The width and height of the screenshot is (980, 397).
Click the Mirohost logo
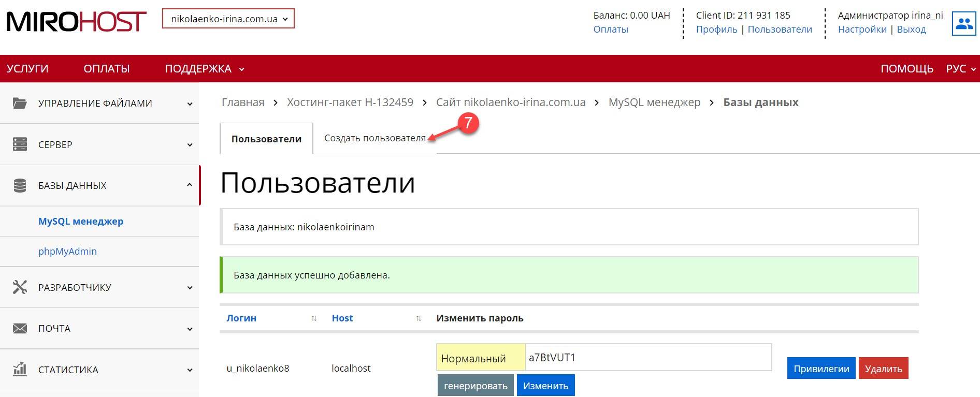[x=76, y=22]
